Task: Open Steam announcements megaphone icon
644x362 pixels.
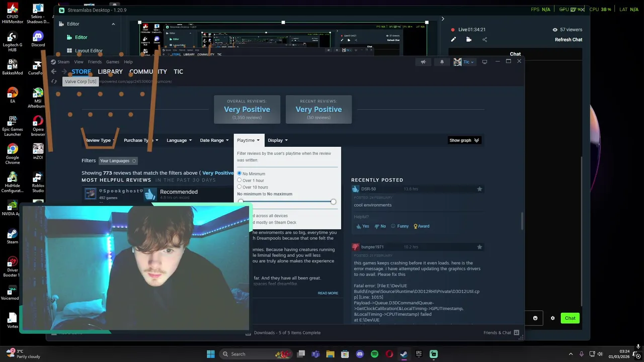Action: 423,62
